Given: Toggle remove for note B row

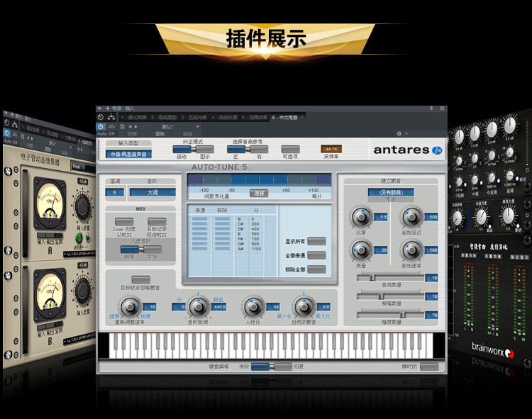Looking at the screenshot, I should pyautogui.click(x=223, y=219).
